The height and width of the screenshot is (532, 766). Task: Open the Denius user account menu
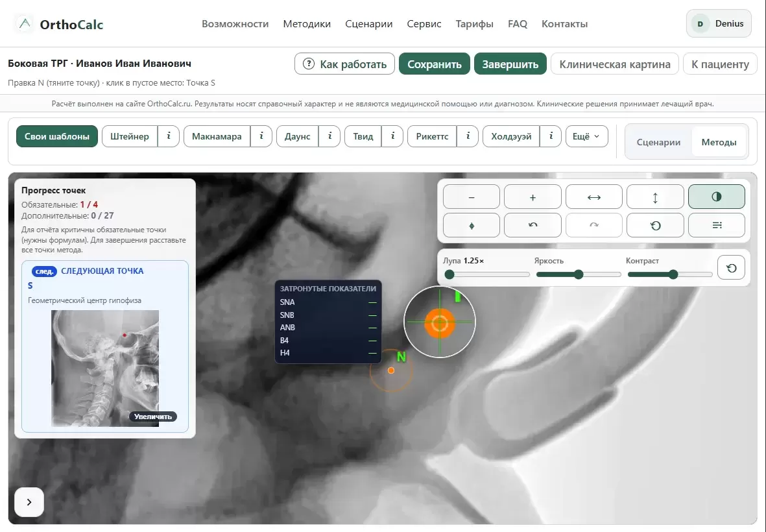[719, 23]
